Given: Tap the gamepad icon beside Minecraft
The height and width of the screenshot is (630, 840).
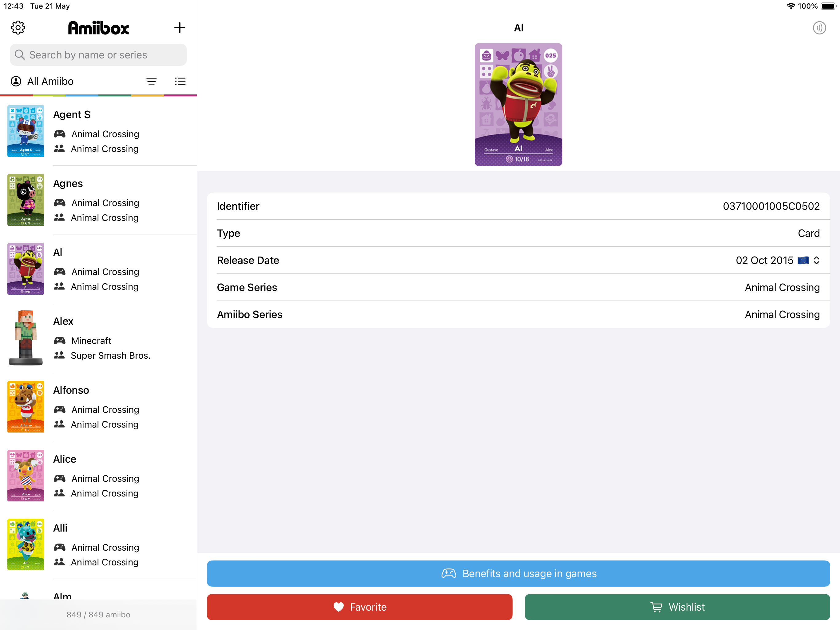Looking at the screenshot, I should tap(60, 341).
